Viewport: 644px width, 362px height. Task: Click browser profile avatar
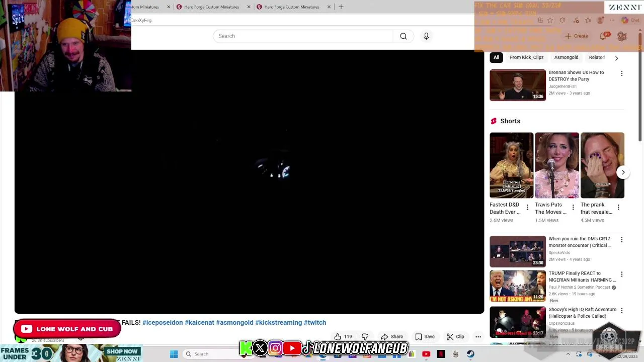coord(600,20)
